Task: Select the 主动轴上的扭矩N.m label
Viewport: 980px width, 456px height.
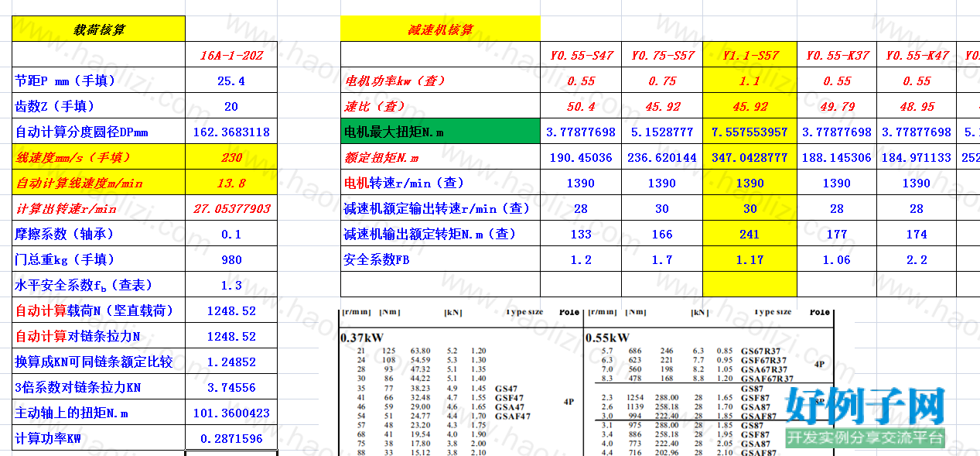Action: pyautogui.click(x=98, y=413)
